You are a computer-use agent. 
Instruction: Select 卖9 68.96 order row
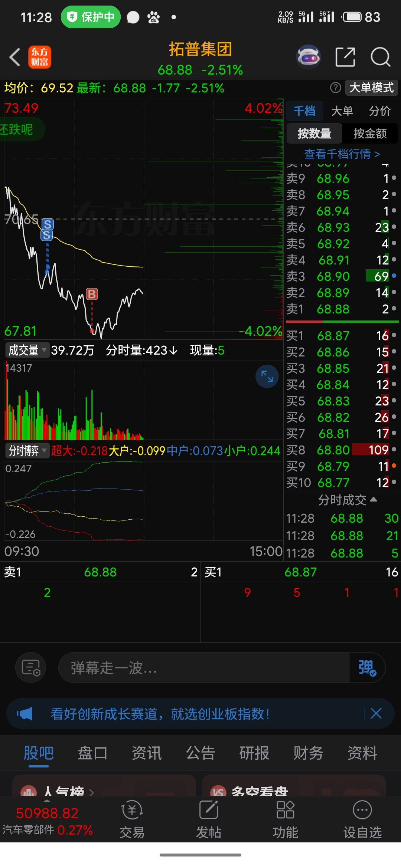click(x=342, y=178)
